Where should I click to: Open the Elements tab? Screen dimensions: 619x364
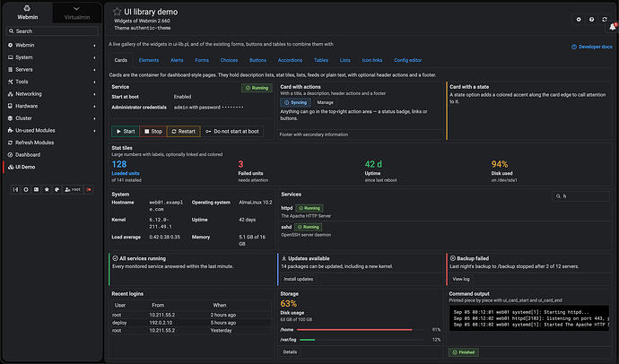[149, 60]
